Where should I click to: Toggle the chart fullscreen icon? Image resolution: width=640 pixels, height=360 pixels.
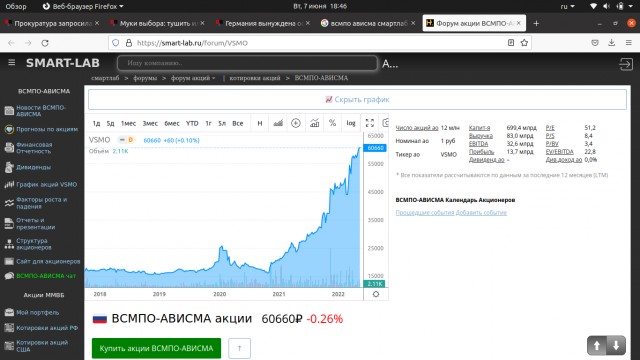pos(370,123)
